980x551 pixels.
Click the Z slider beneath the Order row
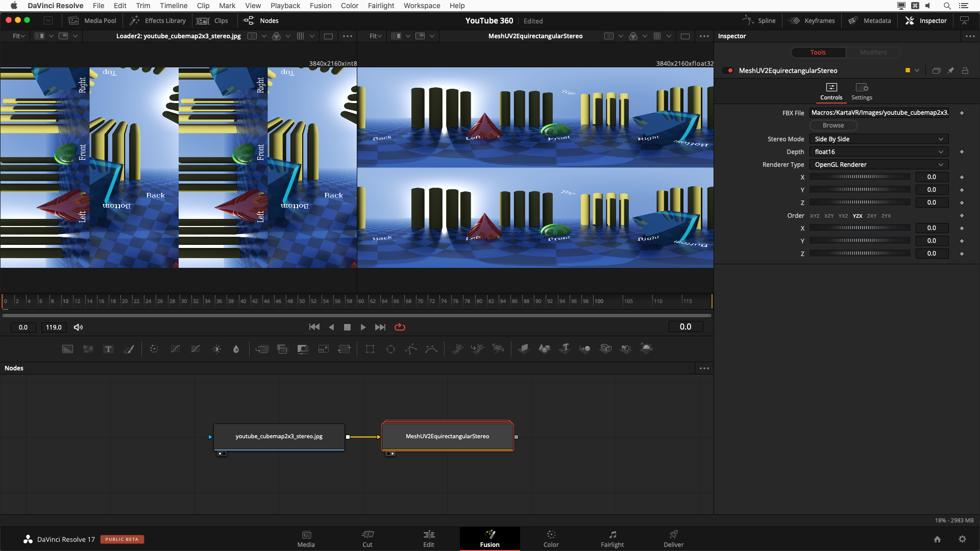click(x=860, y=254)
